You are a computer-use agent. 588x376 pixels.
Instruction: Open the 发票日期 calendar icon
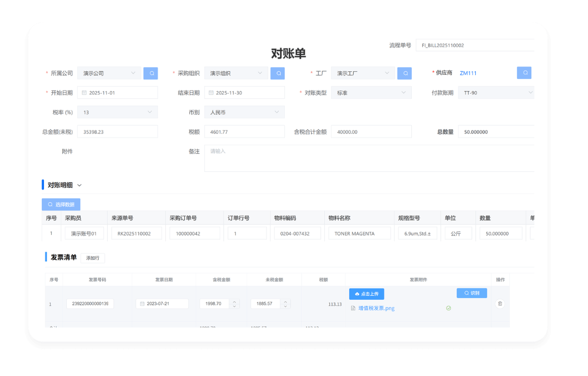coord(143,303)
